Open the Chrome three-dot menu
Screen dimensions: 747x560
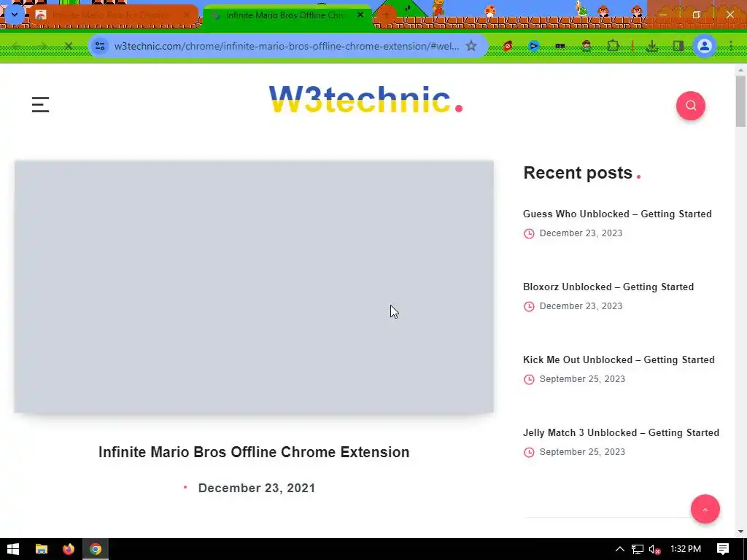(731, 46)
